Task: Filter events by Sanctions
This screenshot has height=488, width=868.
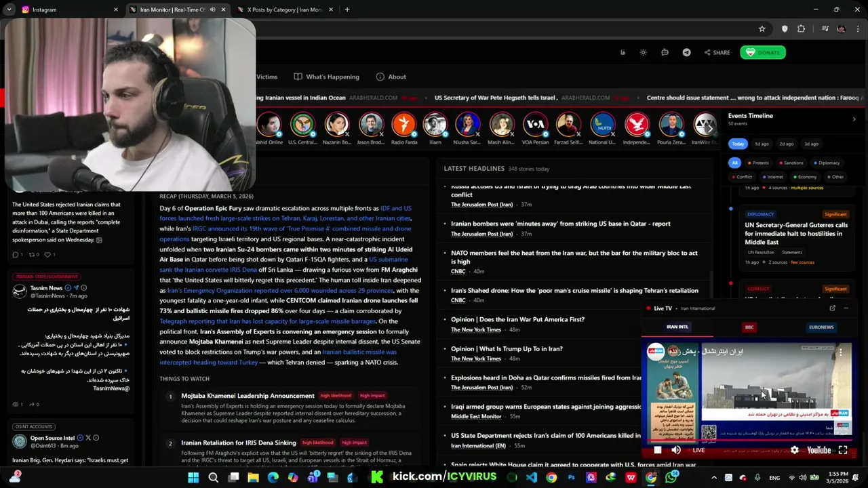Action: pyautogui.click(x=791, y=163)
